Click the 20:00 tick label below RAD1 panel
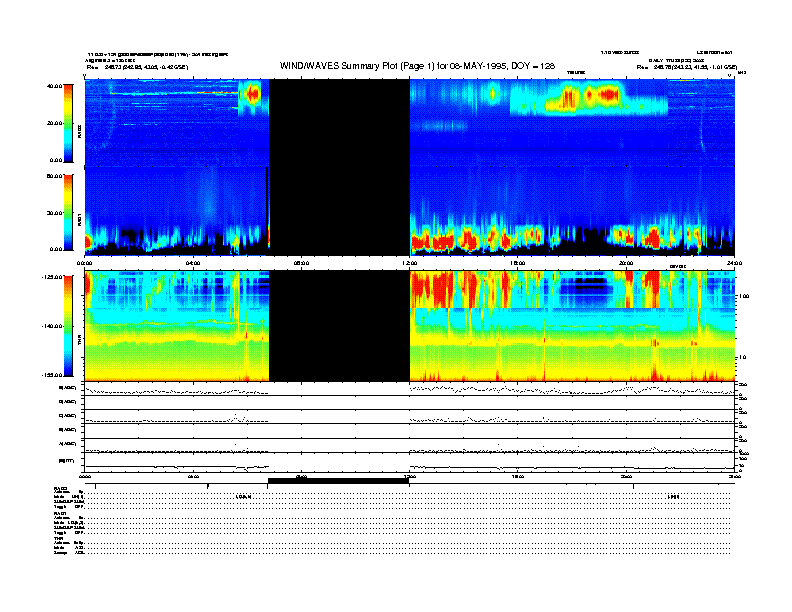Viewport: 792px width, 612px height. (x=626, y=263)
